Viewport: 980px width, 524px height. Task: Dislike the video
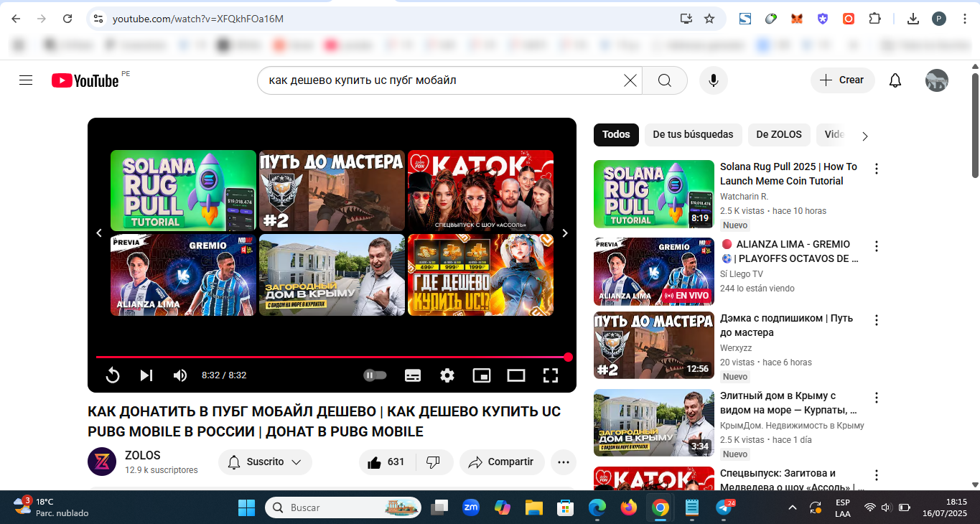pos(433,462)
